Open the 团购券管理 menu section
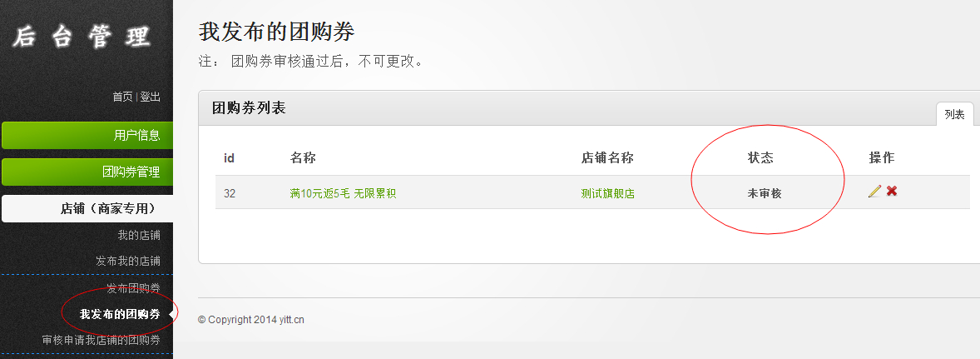Screen dimensions: 980x359 [87, 172]
